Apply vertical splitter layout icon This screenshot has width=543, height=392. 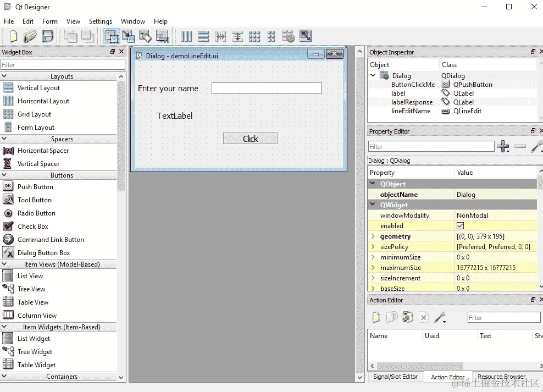tap(237, 36)
